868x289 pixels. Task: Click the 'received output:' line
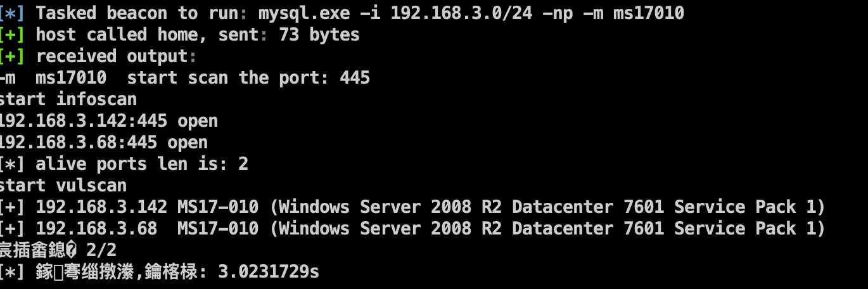click(x=117, y=56)
